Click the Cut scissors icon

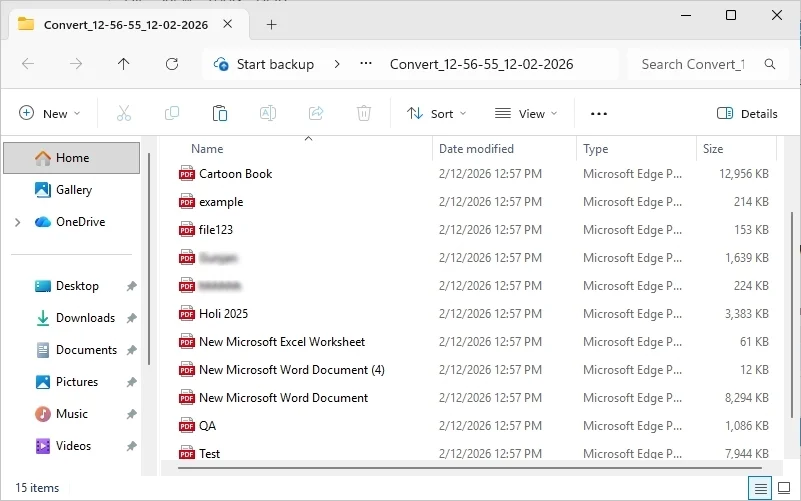click(124, 113)
